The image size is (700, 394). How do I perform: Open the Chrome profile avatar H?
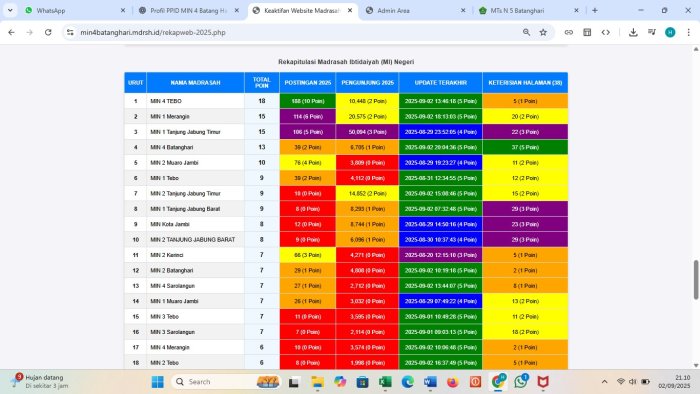[670, 32]
